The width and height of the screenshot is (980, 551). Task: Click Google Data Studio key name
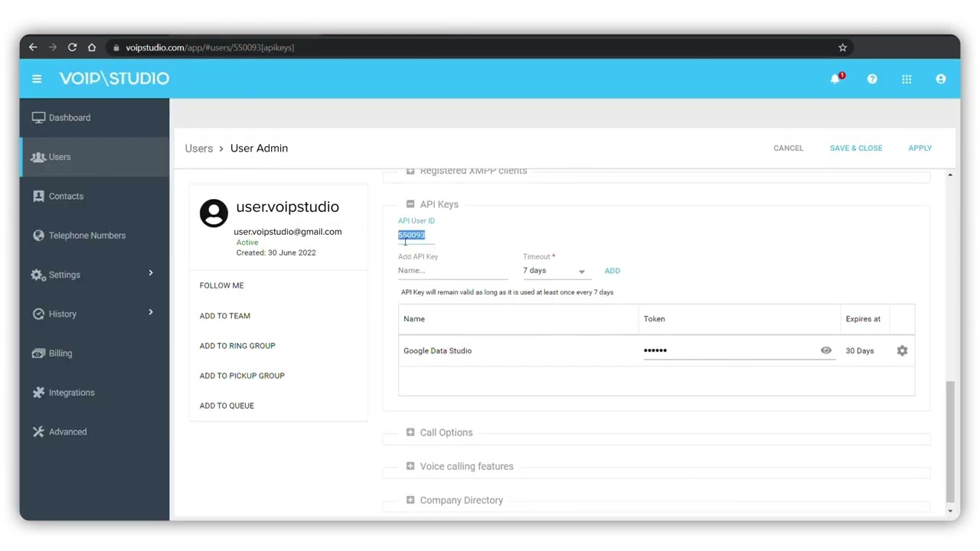[x=437, y=351]
